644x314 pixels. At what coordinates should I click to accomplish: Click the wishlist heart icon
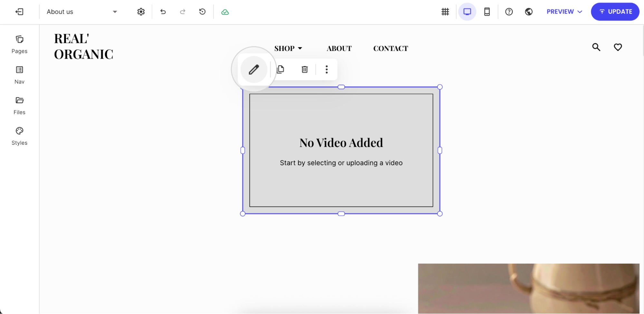(618, 47)
